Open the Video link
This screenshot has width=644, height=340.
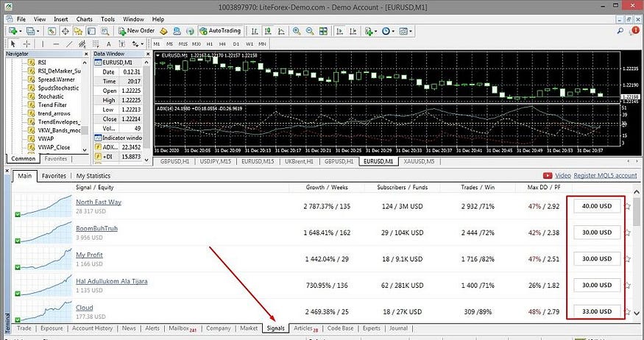pyautogui.click(x=563, y=175)
